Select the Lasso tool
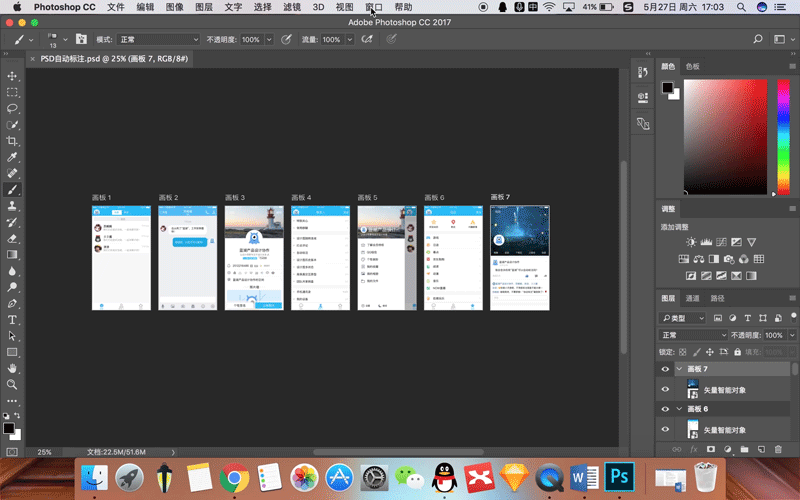This screenshot has width=800, height=500. point(12,109)
